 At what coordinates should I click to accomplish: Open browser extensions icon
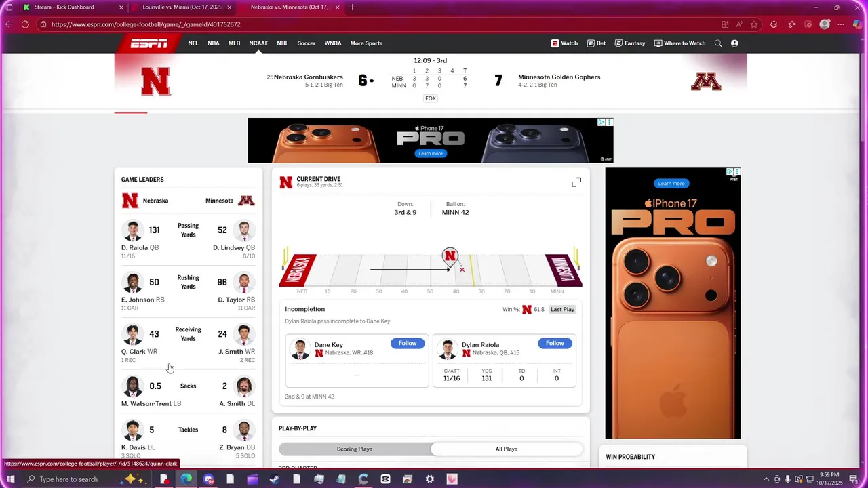[x=774, y=24]
